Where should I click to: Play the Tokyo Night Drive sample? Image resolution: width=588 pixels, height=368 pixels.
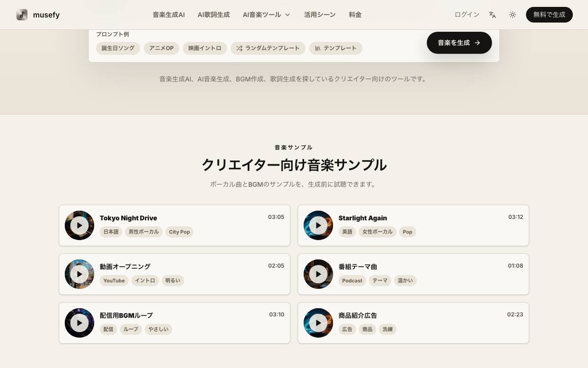coord(79,225)
